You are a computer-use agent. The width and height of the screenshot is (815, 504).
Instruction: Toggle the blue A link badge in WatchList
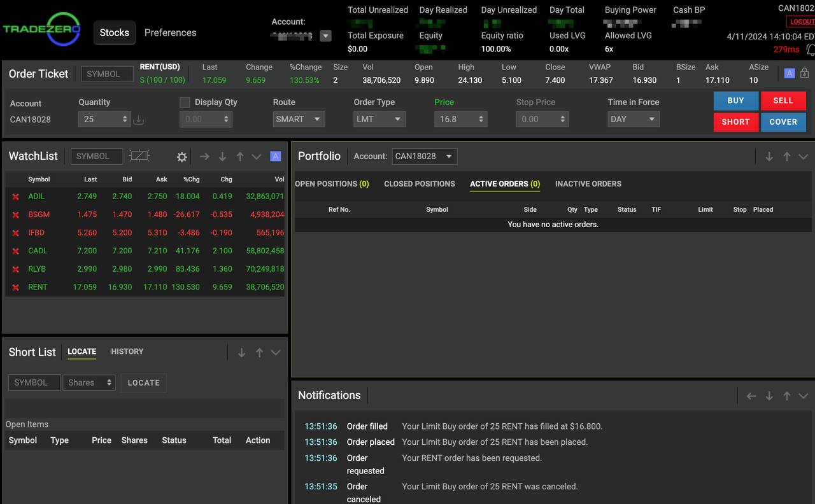click(275, 157)
